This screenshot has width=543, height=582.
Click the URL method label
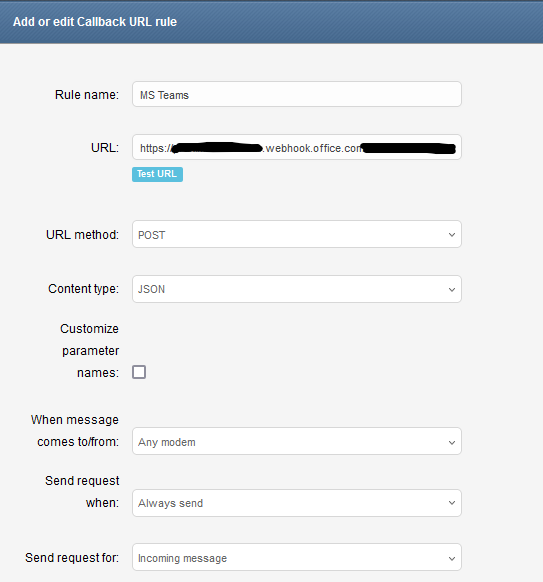point(82,235)
